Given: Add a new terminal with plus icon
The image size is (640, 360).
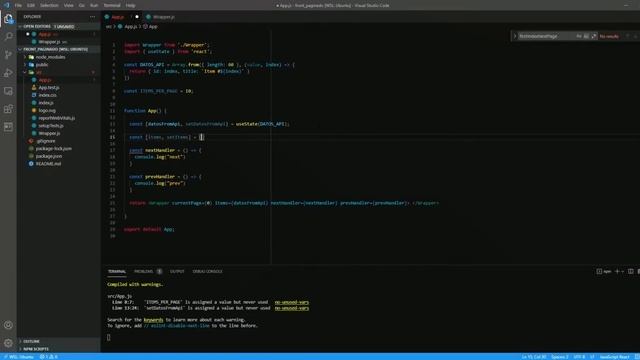Looking at the screenshot, I should point(617,271).
